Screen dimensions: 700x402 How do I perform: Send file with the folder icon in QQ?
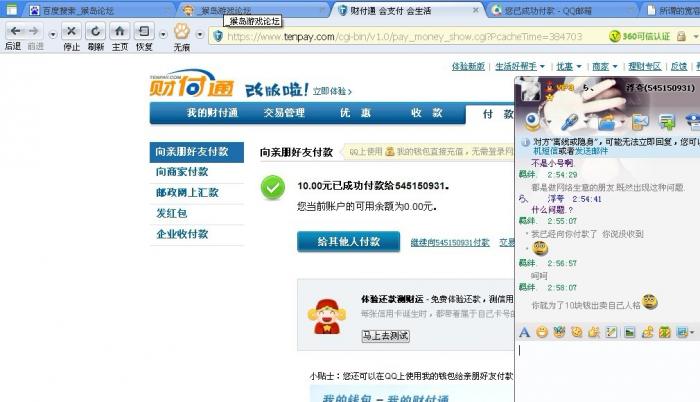pos(607,121)
